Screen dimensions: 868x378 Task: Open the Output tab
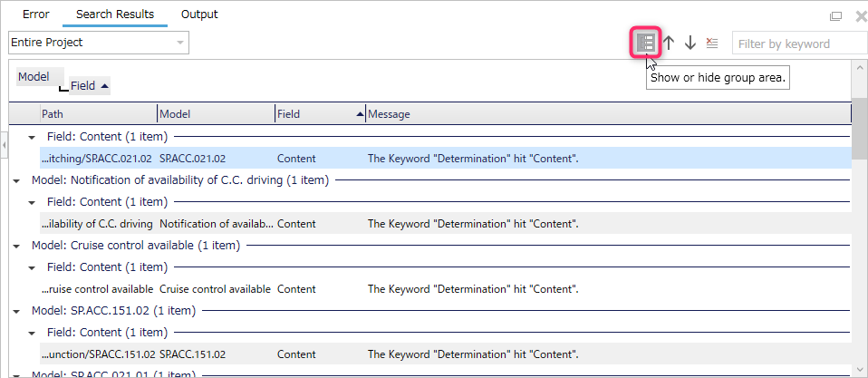[x=199, y=15]
